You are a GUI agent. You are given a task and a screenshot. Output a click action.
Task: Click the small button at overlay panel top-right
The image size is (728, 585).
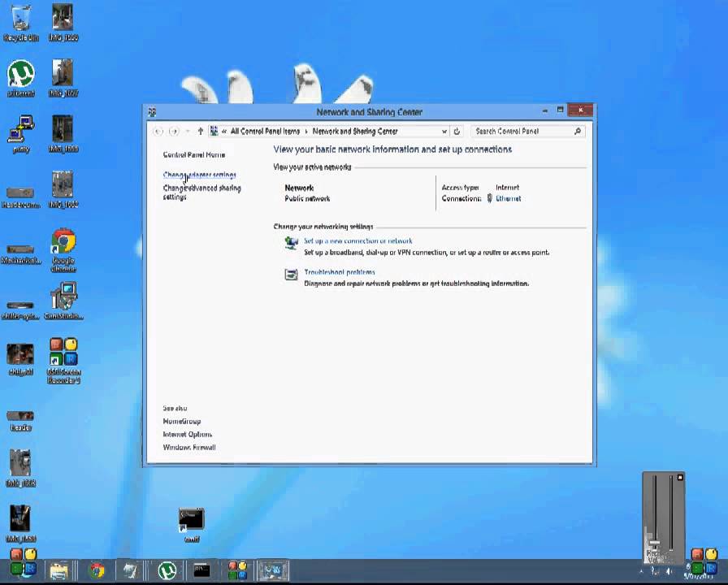point(680,477)
